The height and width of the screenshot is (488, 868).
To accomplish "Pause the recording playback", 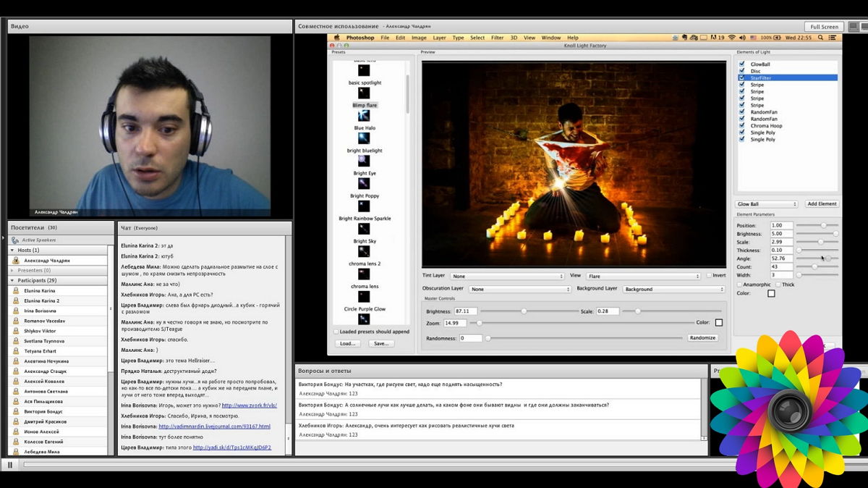I will [x=10, y=464].
